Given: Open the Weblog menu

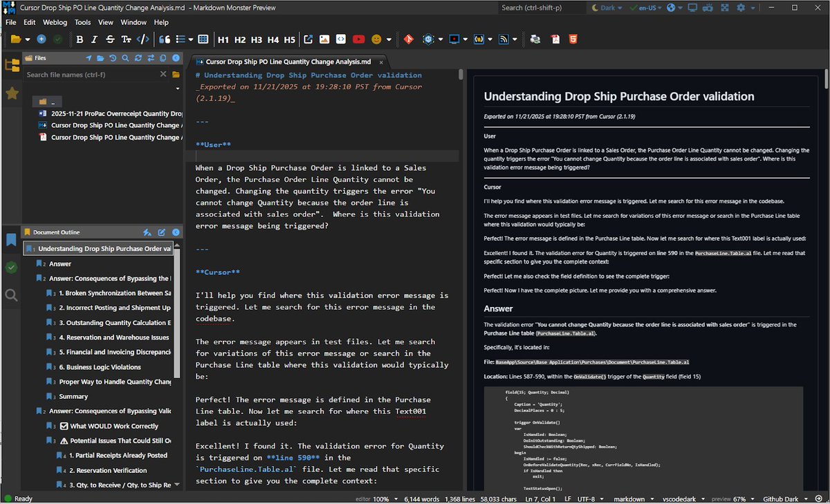Looking at the screenshot, I should [54, 21].
